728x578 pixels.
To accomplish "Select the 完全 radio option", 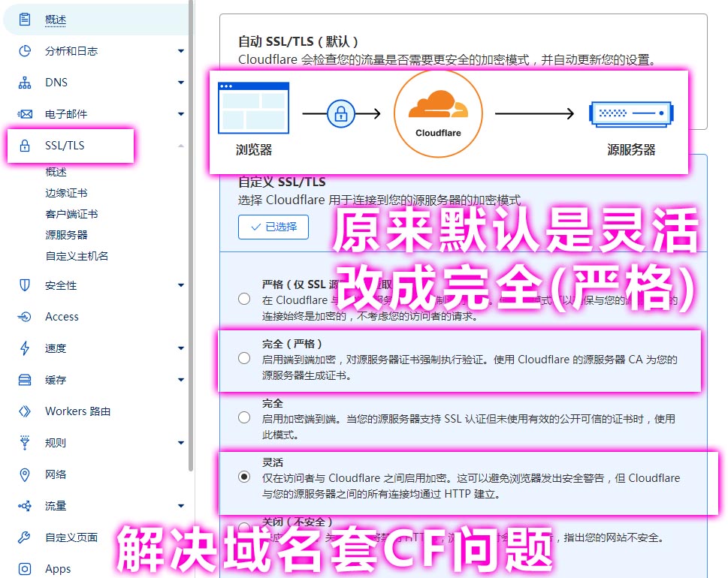I will (x=244, y=417).
